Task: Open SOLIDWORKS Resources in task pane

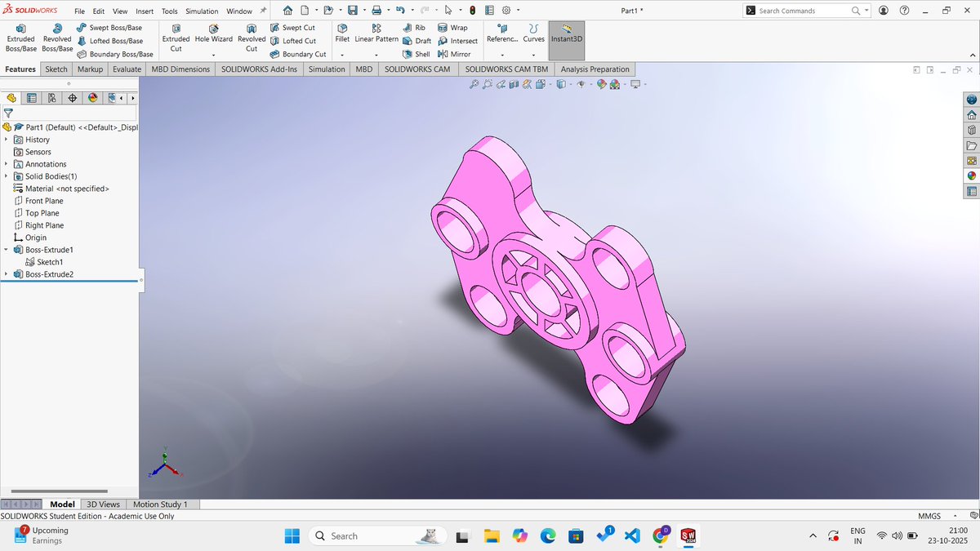Action: tap(972, 115)
